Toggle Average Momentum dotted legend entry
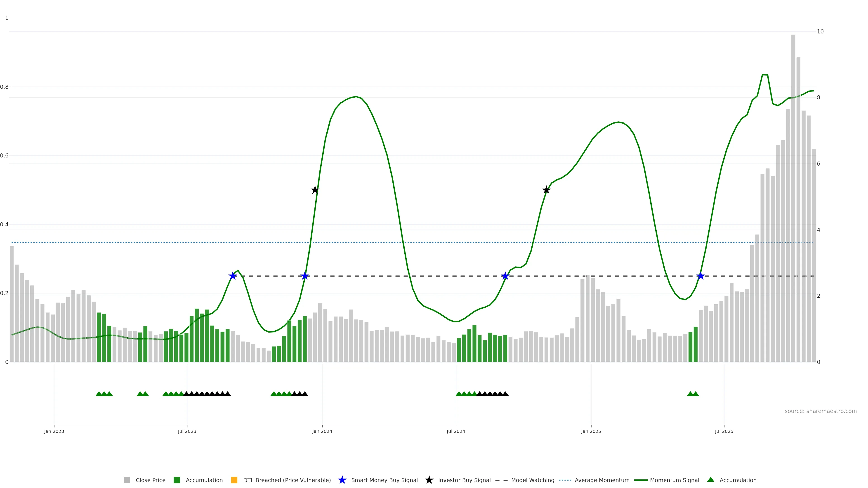 (565, 480)
